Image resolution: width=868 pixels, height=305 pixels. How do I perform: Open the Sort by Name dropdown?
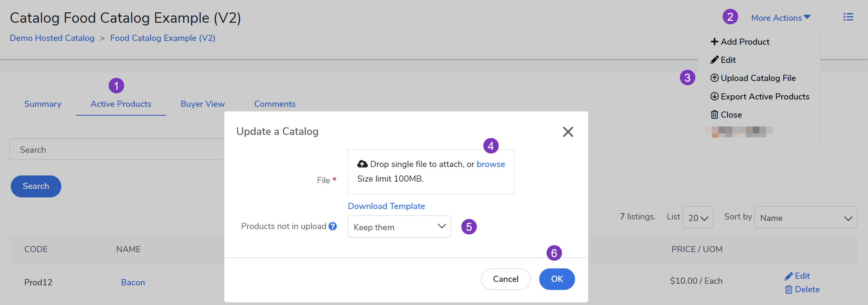[805, 218]
